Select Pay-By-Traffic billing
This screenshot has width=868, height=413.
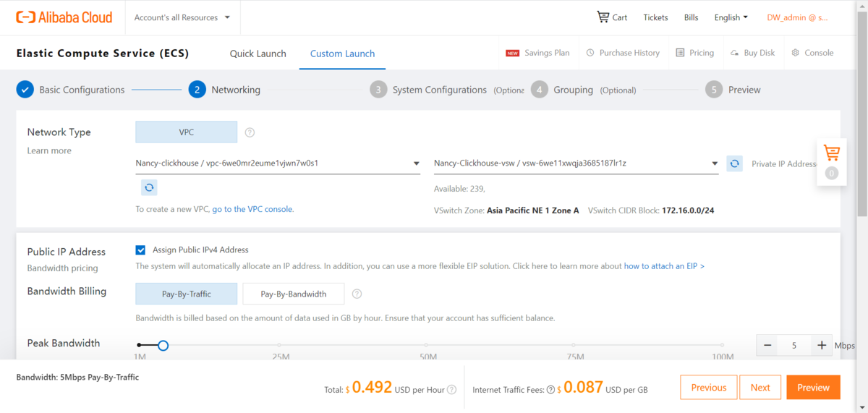coord(186,294)
